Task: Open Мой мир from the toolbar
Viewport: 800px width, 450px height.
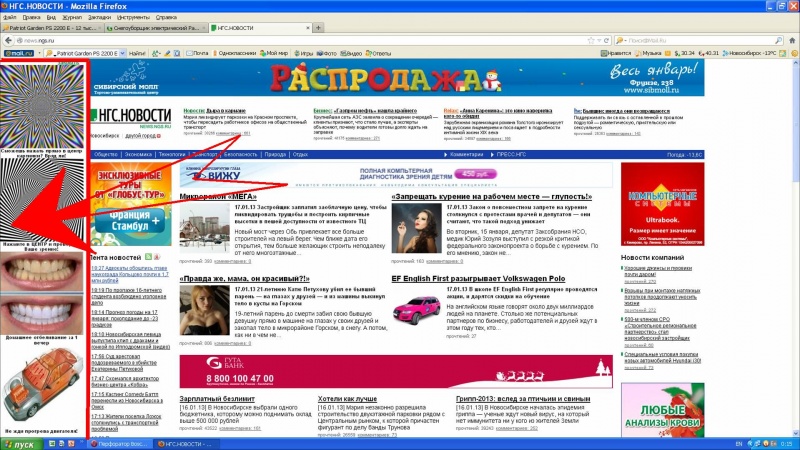Action: 274,53
